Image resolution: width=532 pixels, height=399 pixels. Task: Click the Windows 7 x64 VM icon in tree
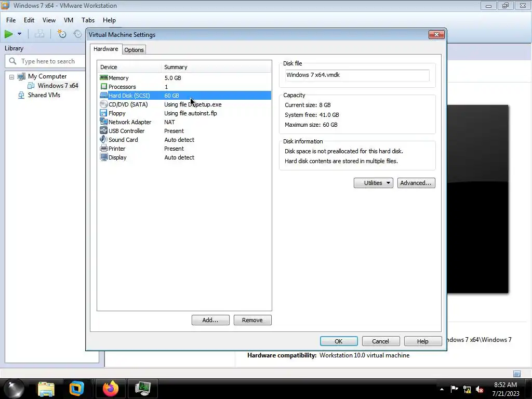[x=31, y=86]
